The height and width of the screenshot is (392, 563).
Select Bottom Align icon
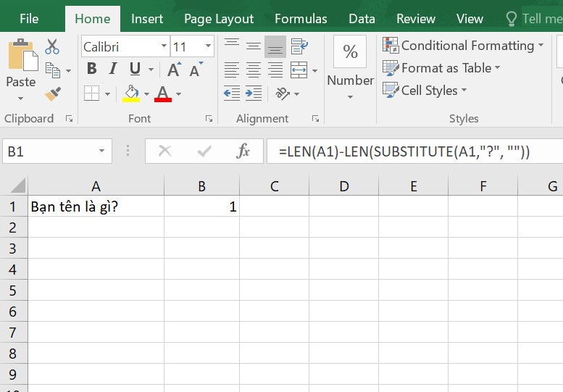[x=275, y=46]
